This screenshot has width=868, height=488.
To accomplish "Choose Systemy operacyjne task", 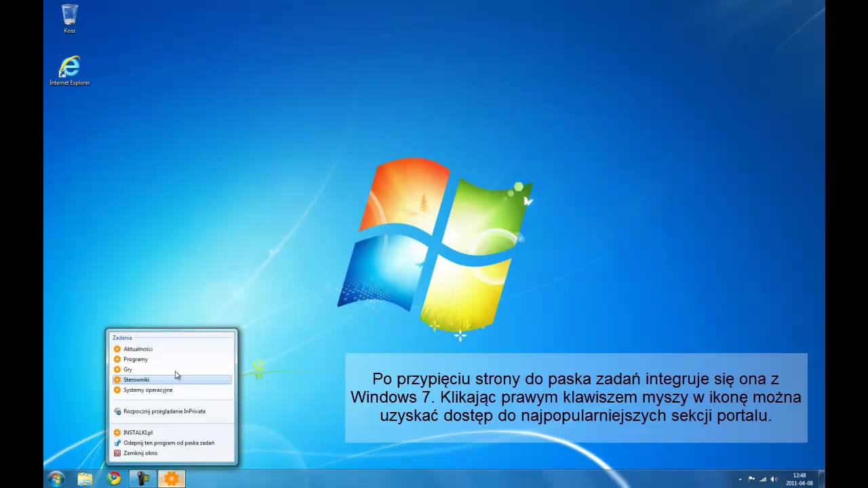I will [172, 390].
